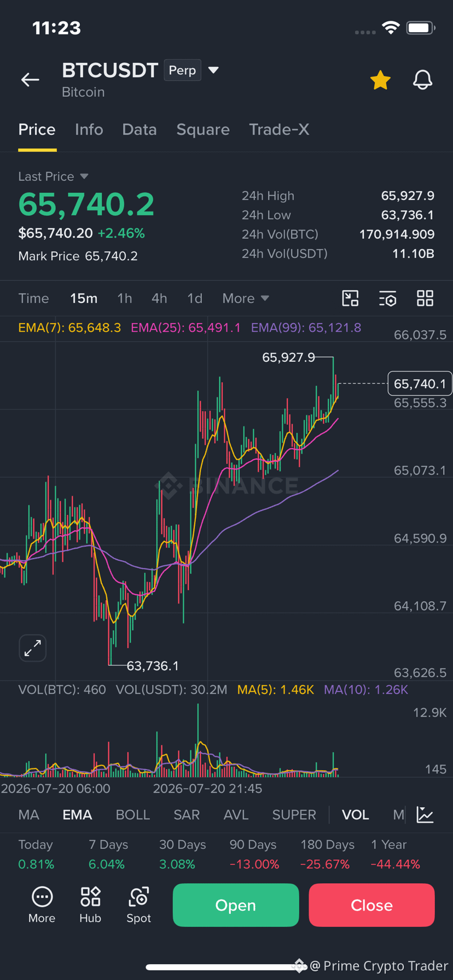Open the chart drawing tools icon
Screen dimensions: 453x980
pyautogui.click(x=350, y=298)
